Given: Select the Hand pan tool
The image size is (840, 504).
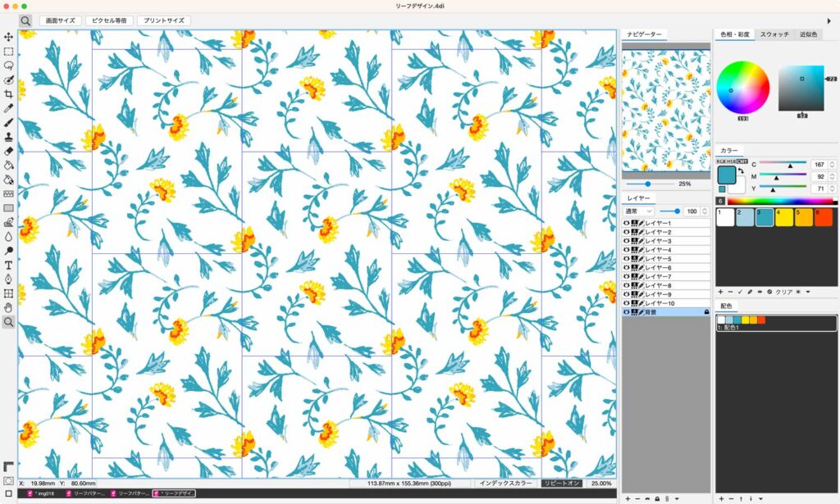Looking at the screenshot, I should [8, 307].
